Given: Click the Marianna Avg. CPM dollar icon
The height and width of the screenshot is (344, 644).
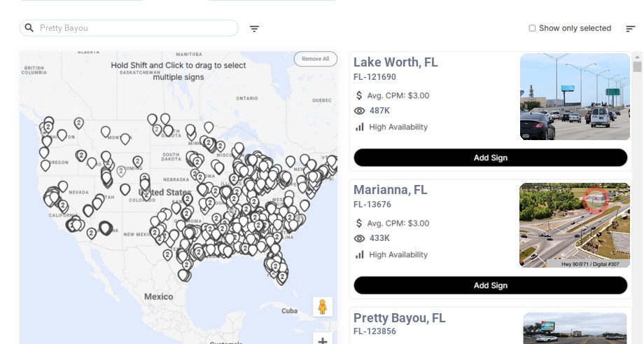Looking at the screenshot, I should pyautogui.click(x=360, y=223).
